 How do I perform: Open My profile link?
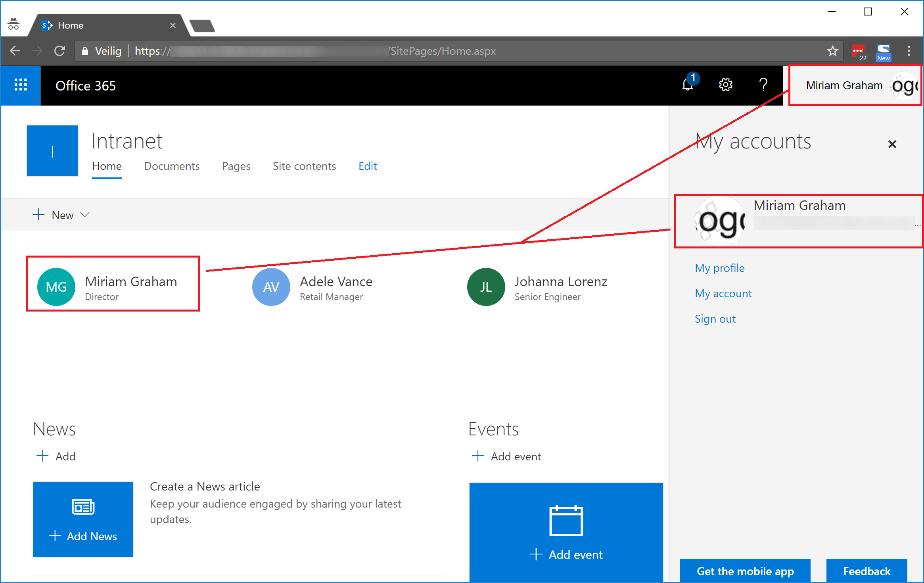719,268
